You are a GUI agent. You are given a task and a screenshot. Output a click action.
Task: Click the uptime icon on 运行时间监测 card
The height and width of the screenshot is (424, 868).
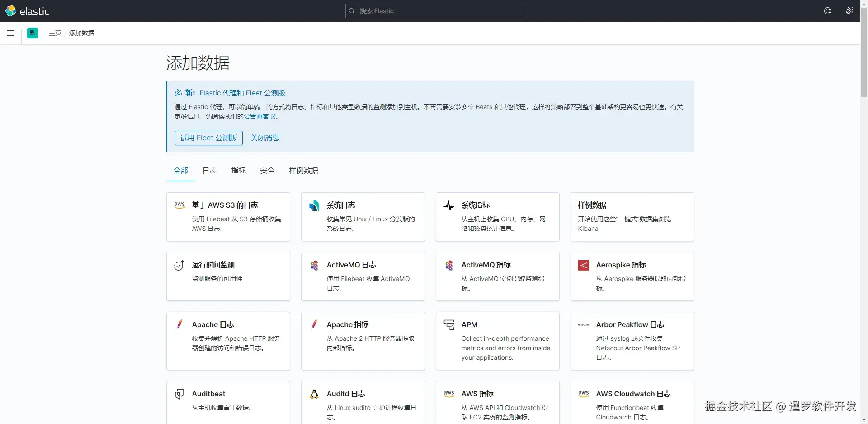[x=179, y=265]
